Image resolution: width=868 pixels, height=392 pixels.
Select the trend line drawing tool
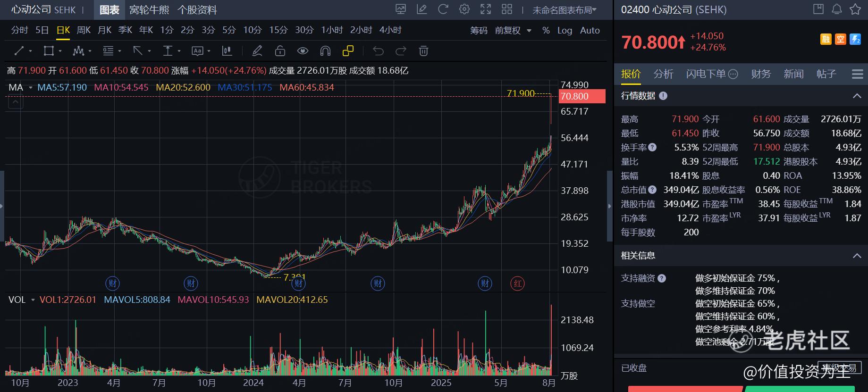[19, 50]
